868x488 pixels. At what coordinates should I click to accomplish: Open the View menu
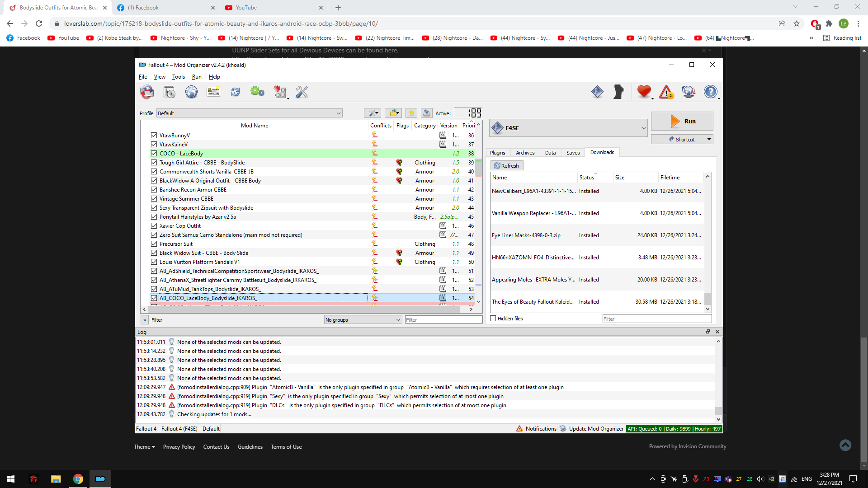(x=160, y=77)
